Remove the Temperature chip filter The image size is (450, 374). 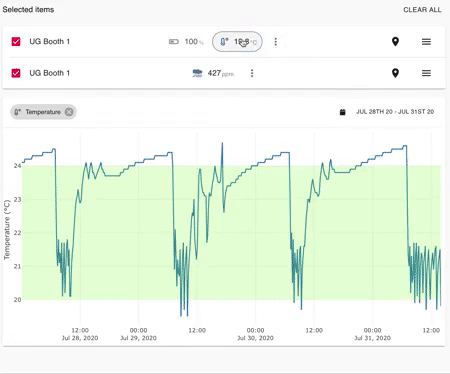pos(69,112)
